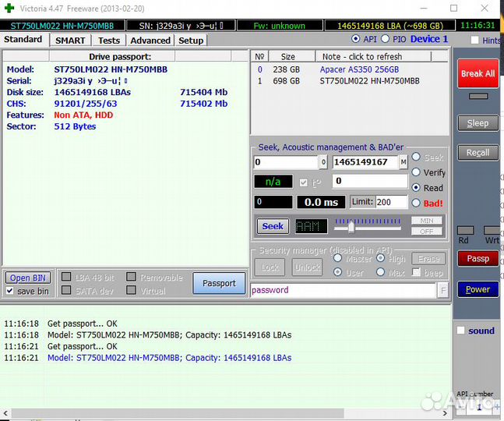Toggle the save bin checkbox
Screen dimensions: 504x421
pyautogui.click(x=10, y=291)
